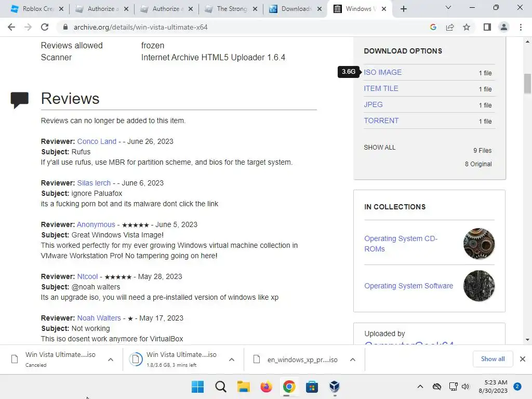This screenshot has width=532, height=399.
Task: Open reviewer Silas lerch's profile
Action: pos(94,183)
